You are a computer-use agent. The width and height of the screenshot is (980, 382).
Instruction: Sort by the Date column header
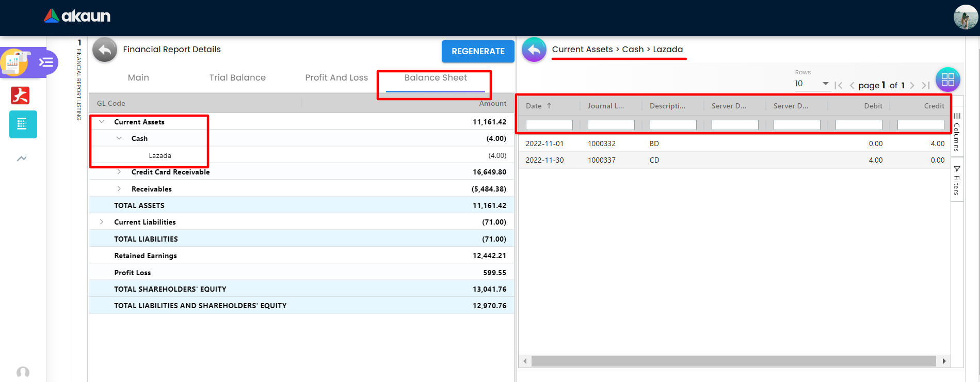click(534, 106)
